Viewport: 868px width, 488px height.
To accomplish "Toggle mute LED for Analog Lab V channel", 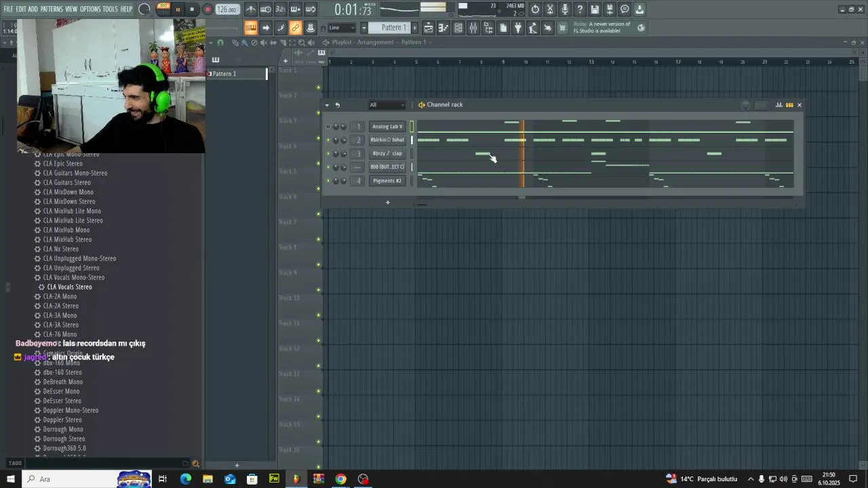I will pos(328,127).
